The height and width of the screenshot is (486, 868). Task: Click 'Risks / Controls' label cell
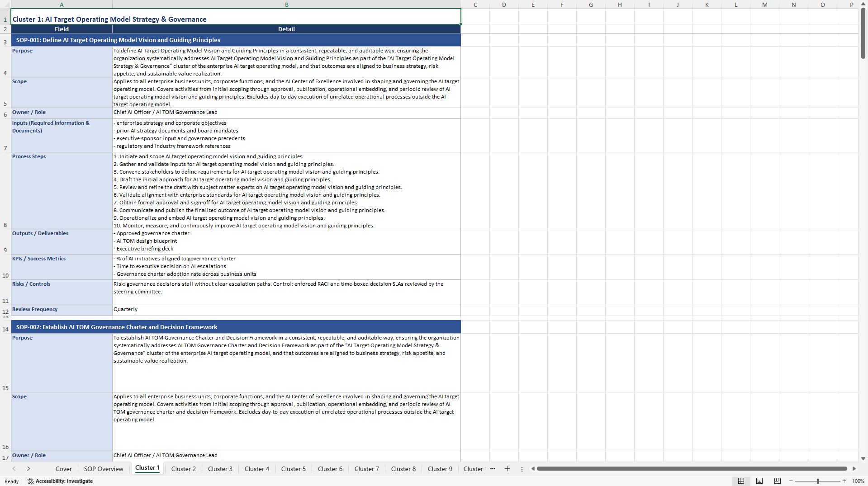point(62,292)
